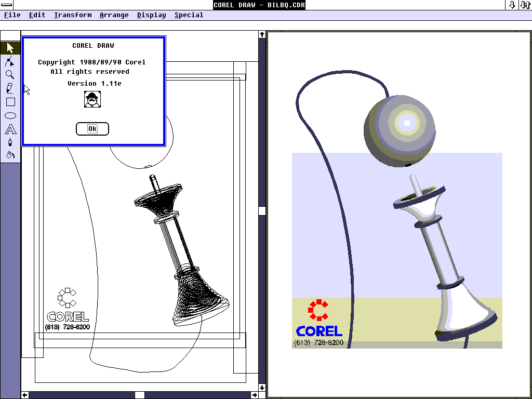Open the Arrange menu

coord(114,15)
